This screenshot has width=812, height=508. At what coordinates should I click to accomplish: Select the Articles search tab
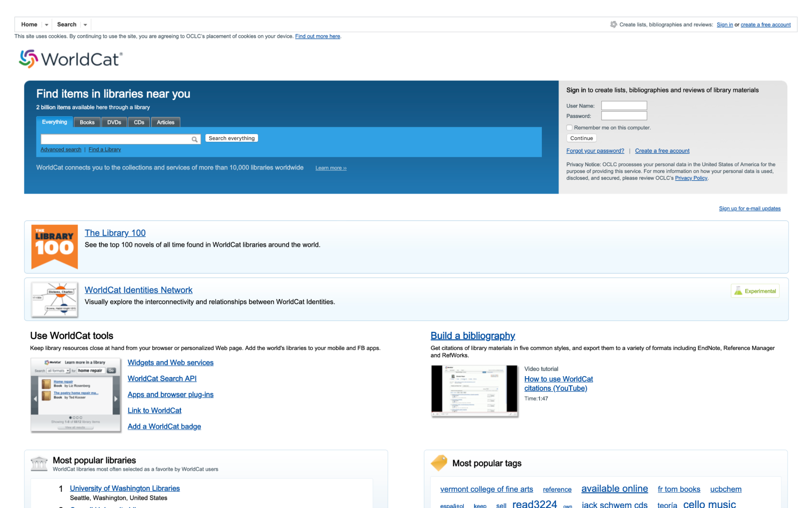coord(166,122)
